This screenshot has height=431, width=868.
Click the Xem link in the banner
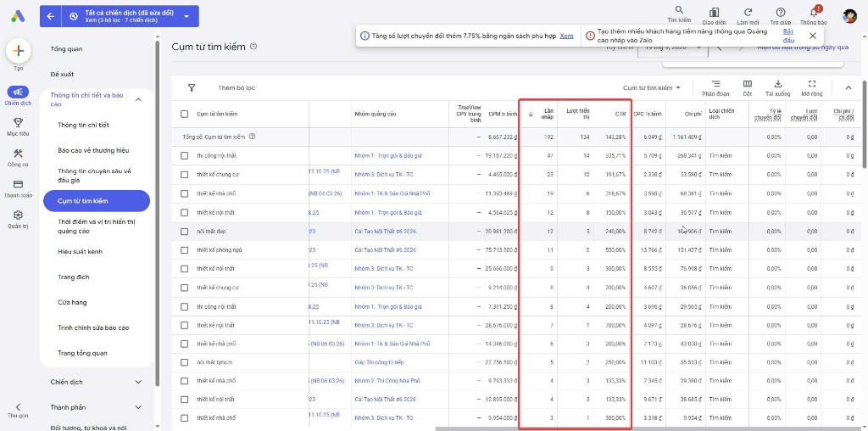pos(566,36)
